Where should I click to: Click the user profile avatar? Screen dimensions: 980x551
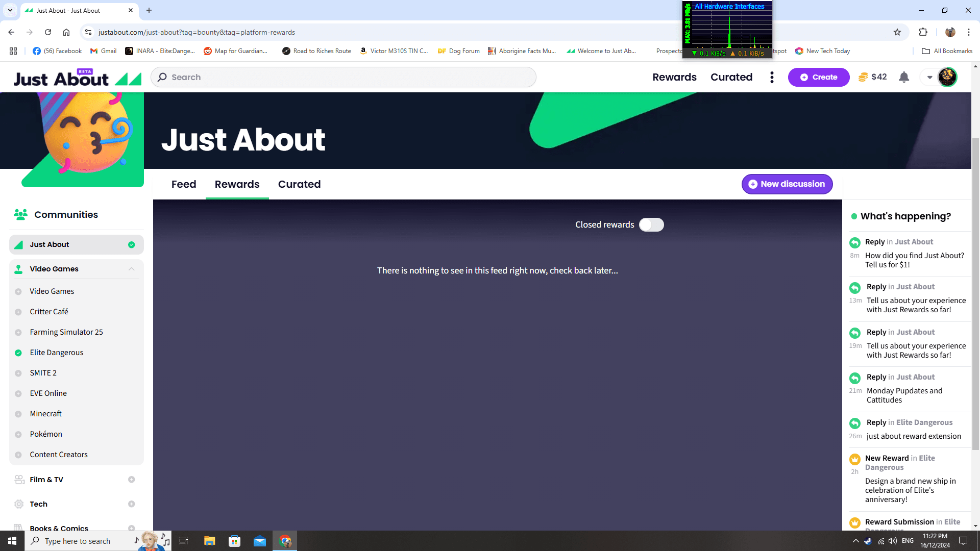pyautogui.click(x=947, y=77)
